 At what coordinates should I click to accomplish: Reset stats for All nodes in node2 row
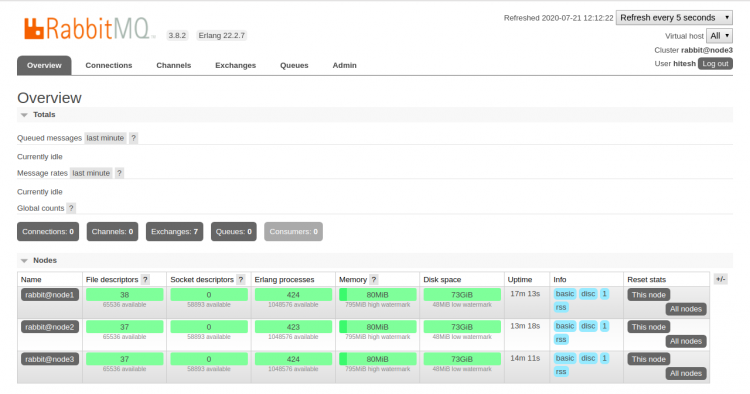[686, 341]
